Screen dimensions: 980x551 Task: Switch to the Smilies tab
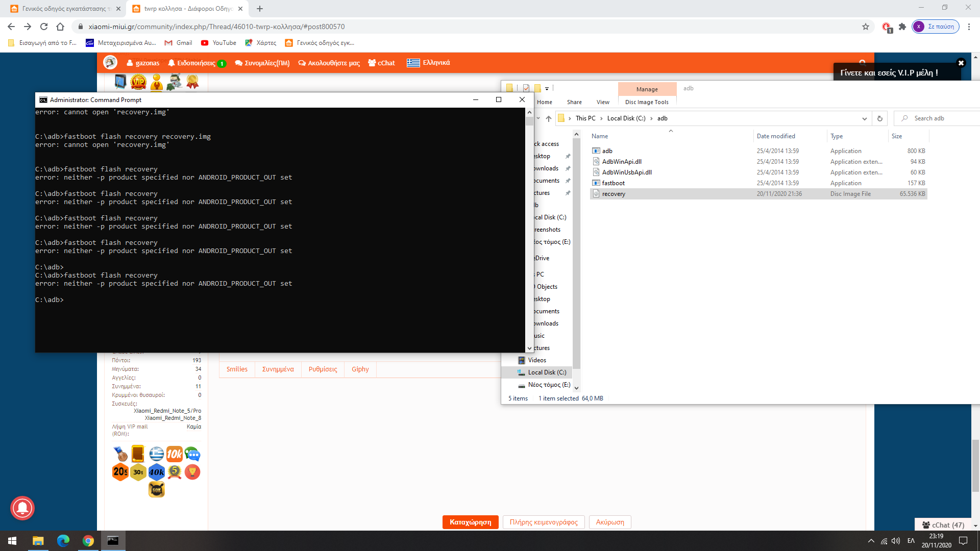click(x=237, y=369)
